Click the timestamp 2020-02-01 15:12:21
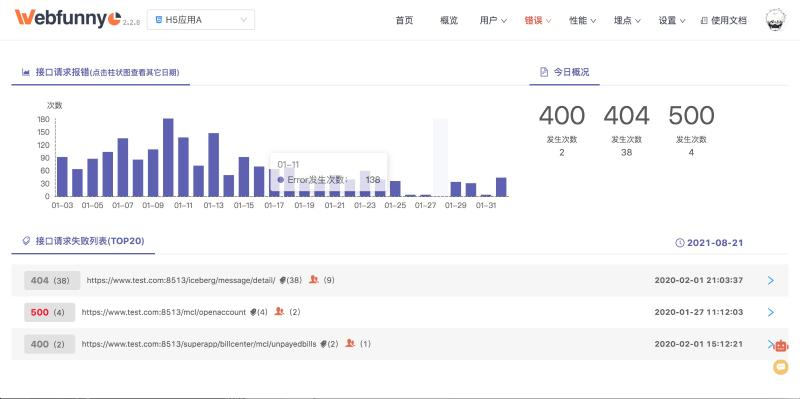 pyautogui.click(x=698, y=344)
